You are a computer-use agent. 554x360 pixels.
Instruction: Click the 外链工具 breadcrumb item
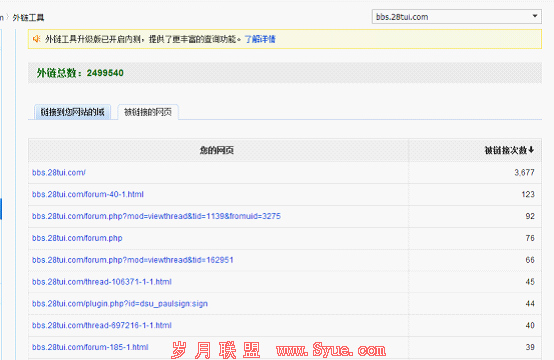tap(28, 18)
